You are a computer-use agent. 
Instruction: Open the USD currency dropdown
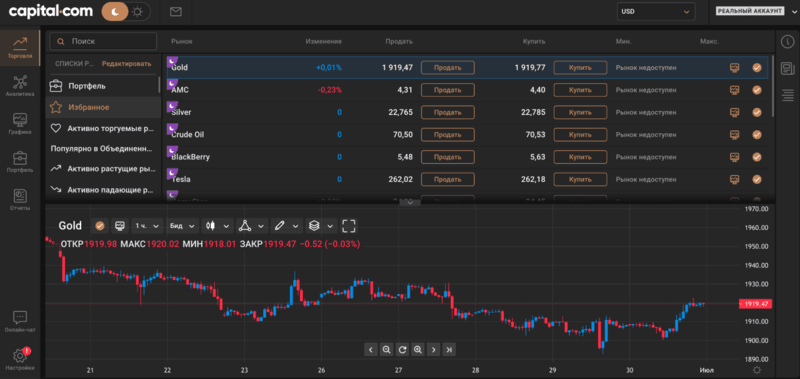pyautogui.click(x=656, y=11)
